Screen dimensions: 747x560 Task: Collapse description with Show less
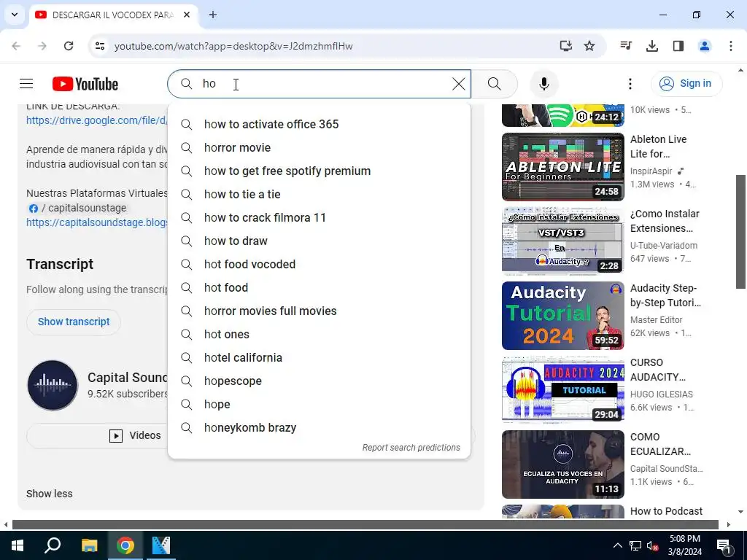coord(50,494)
